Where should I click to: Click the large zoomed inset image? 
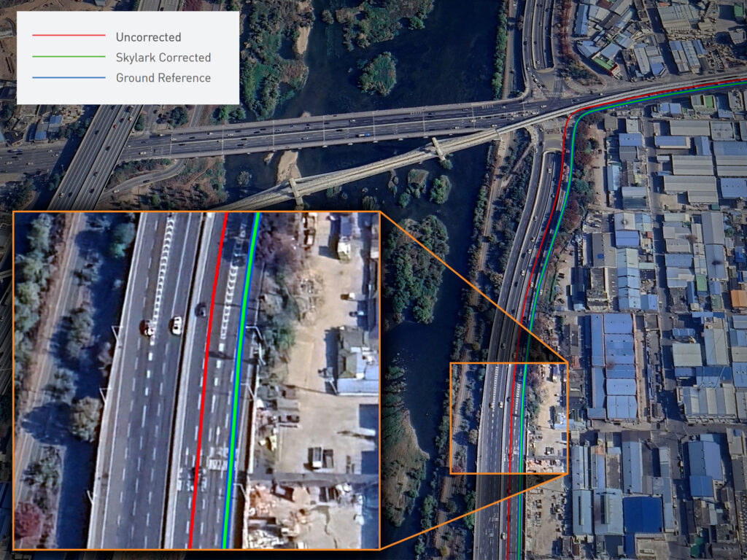[196, 381]
